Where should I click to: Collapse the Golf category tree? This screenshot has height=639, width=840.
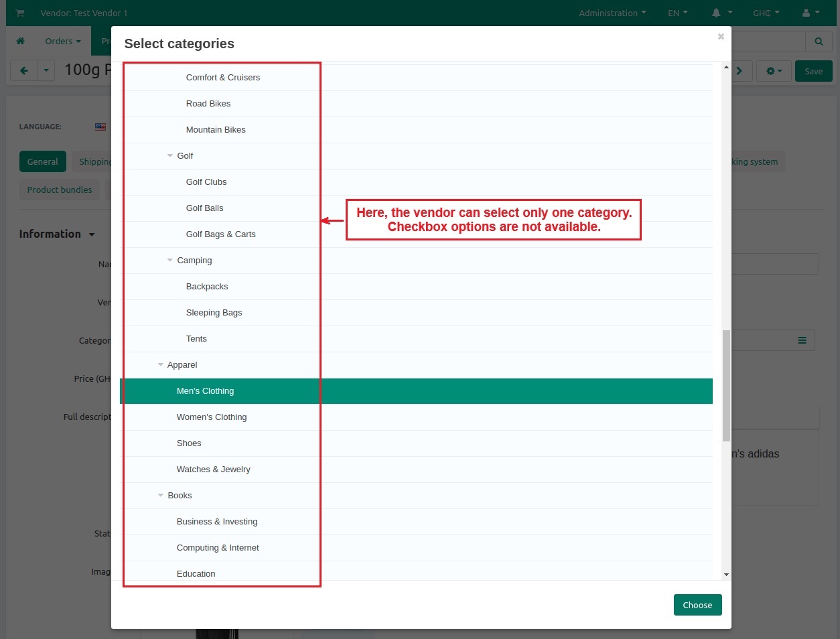pyautogui.click(x=170, y=155)
